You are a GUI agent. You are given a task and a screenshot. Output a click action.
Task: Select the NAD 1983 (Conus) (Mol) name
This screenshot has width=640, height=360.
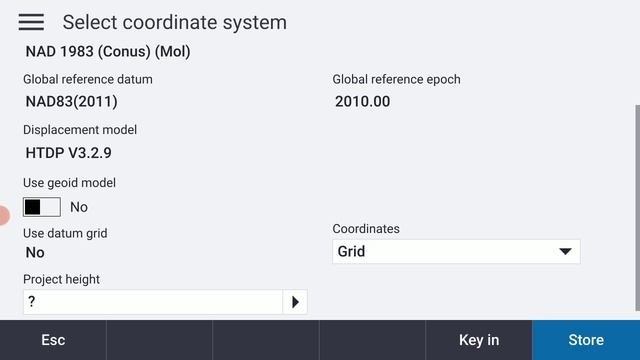(108, 52)
